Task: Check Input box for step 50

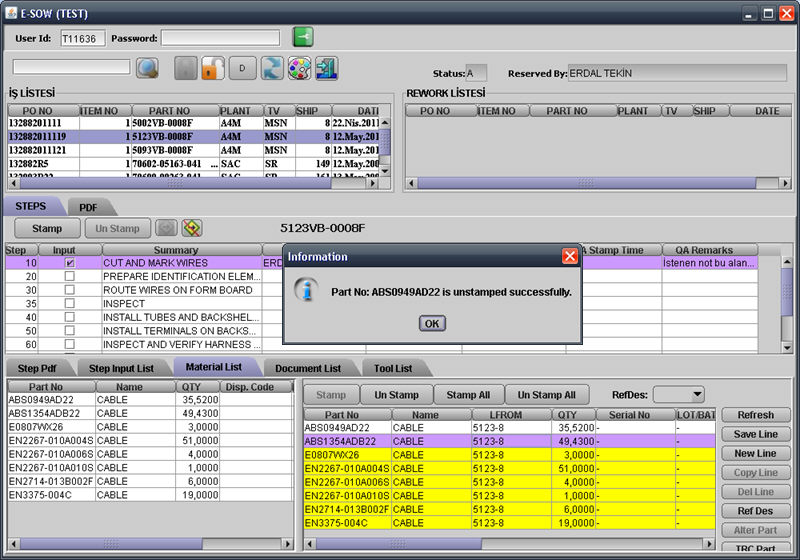Action: 70,330
